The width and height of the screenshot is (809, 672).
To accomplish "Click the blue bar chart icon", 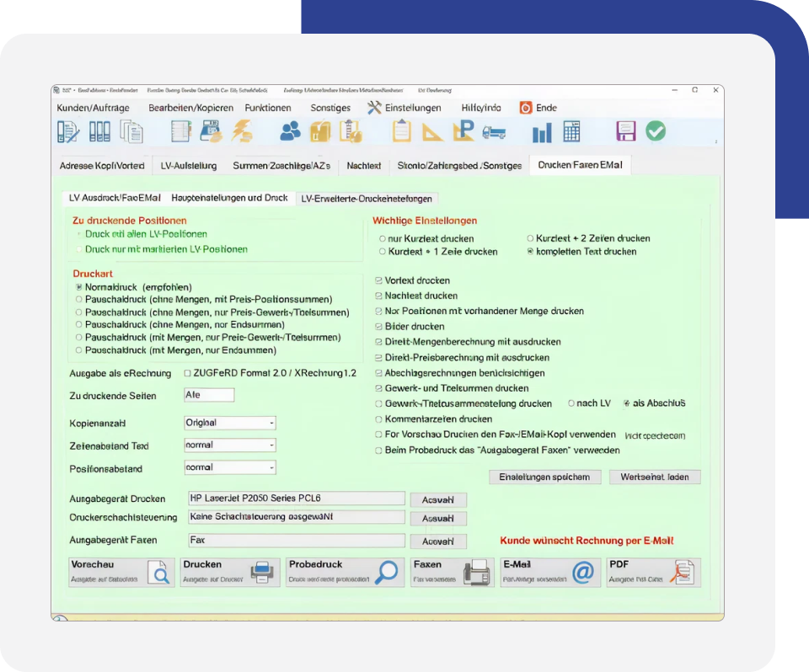I will [x=542, y=132].
